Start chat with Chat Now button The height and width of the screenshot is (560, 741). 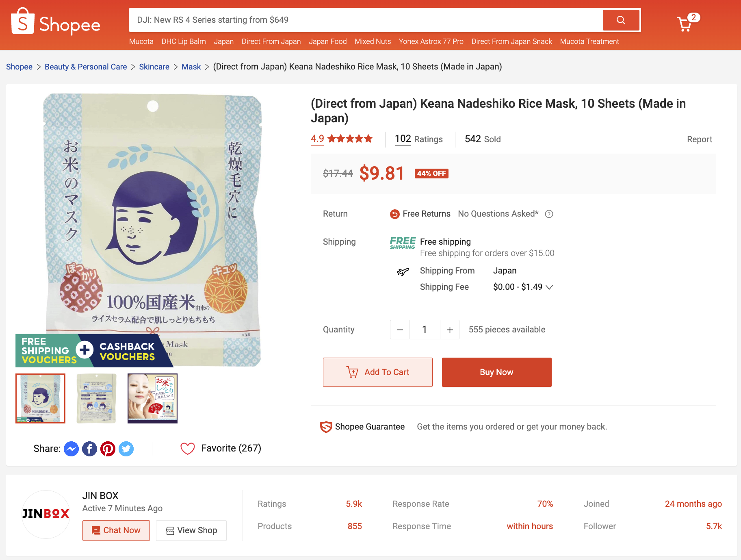pos(116,530)
